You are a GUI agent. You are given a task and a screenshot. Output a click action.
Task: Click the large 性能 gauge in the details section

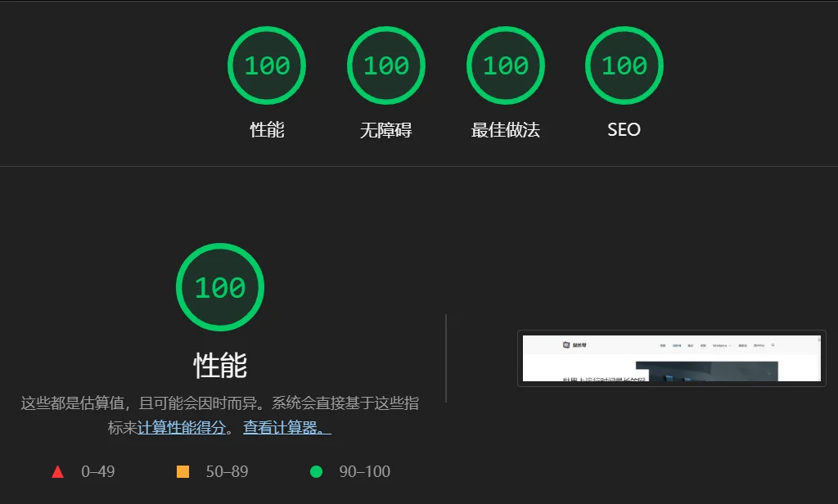tap(220, 287)
